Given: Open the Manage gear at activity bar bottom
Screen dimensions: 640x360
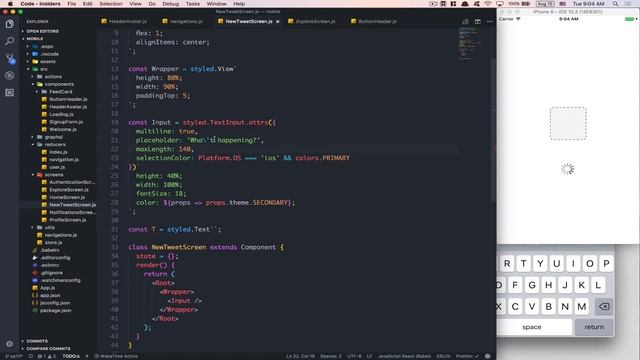Looking at the screenshot, I should (x=10, y=344).
